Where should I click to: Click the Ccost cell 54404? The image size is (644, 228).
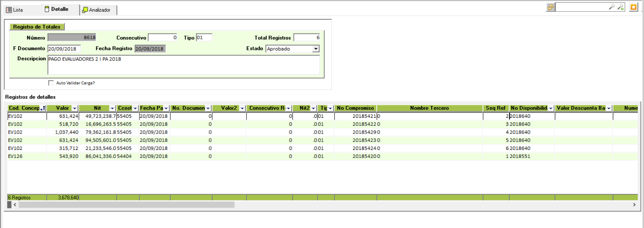(128, 156)
